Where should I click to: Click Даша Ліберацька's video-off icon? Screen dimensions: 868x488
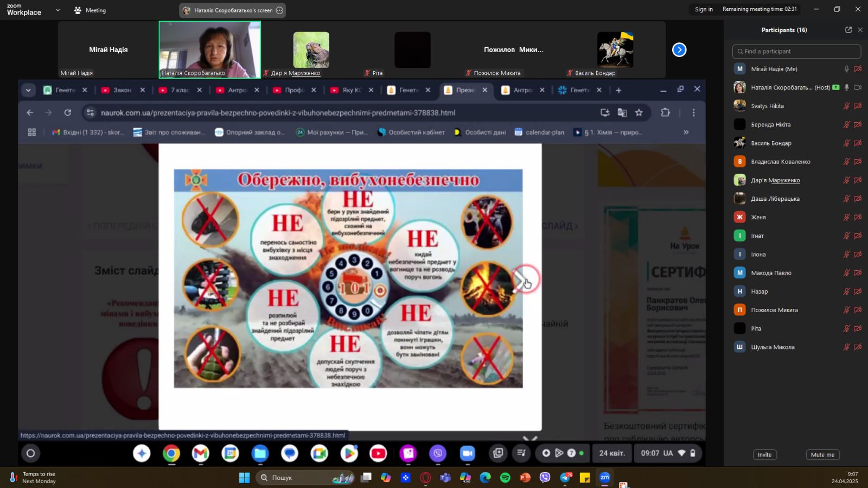pyautogui.click(x=858, y=199)
